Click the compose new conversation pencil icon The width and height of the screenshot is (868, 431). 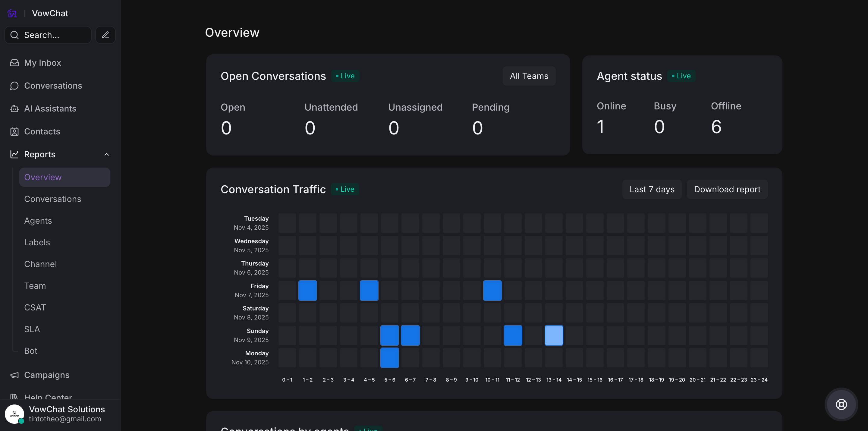[x=105, y=35]
